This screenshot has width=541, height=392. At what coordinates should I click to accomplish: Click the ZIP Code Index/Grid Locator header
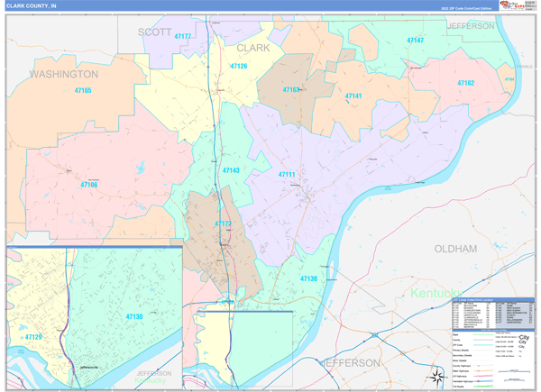click(x=473, y=300)
